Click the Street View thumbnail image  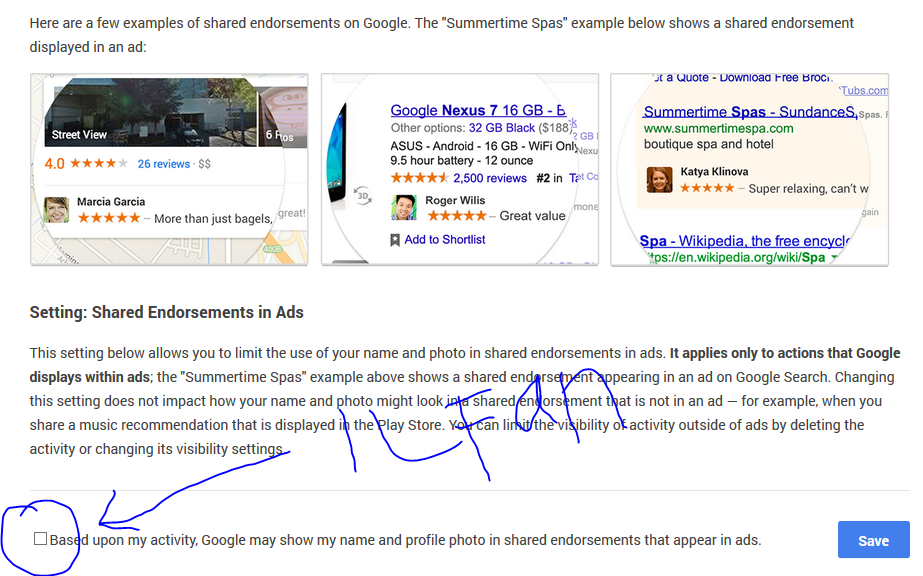coord(151,112)
